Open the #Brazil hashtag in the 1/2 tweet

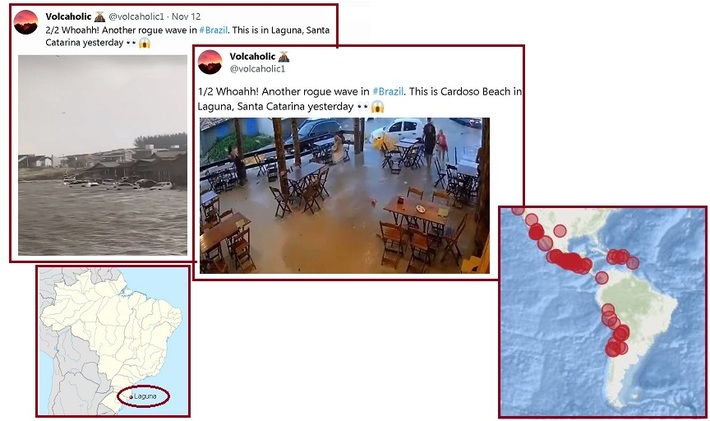point(388,91)
